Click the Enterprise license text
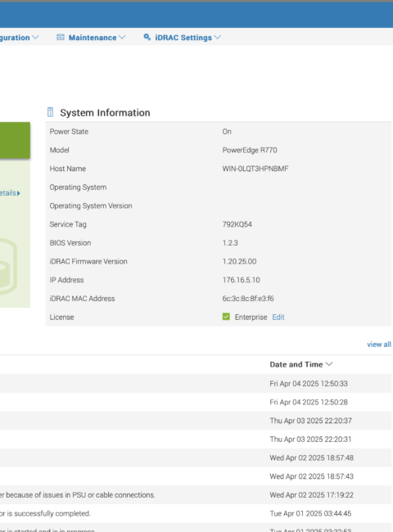Screen dimensions: 393x532 point(251,317)
